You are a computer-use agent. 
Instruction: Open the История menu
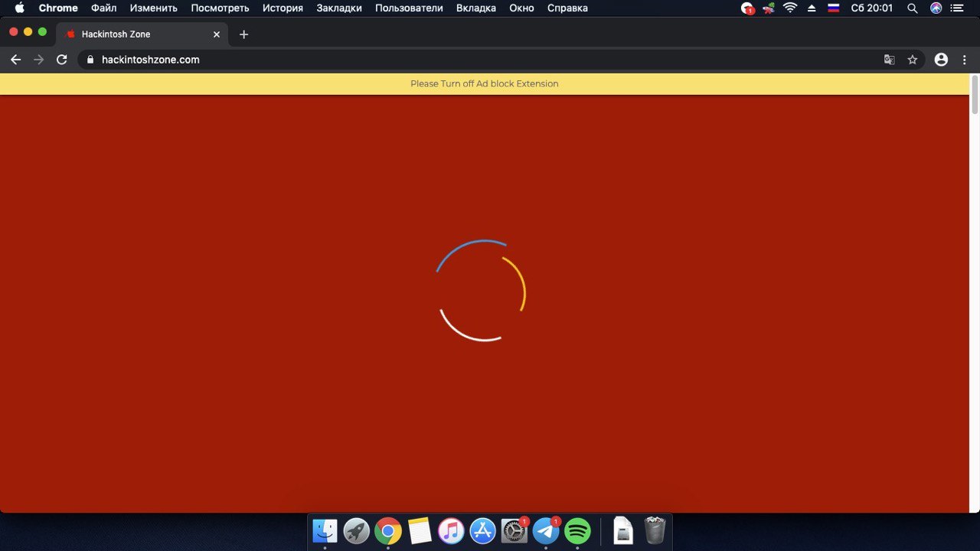(x=283, y=8)
